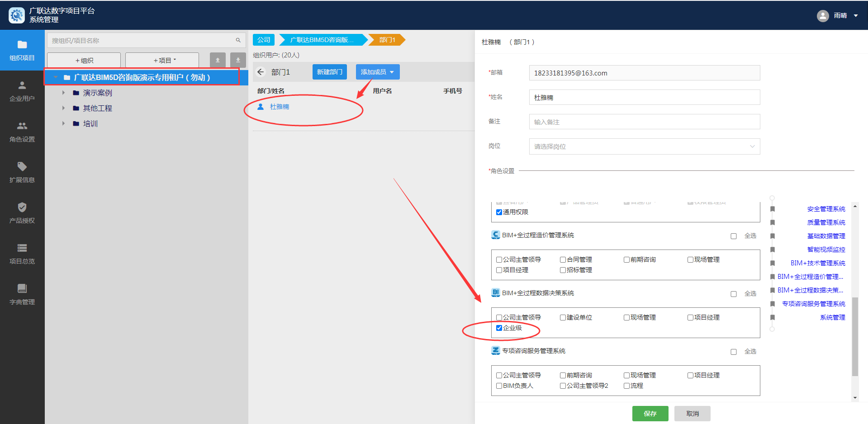Click the folder icon of 培训
The width and height of the screenshot is (868, 424).
click(x=76, y=123)
